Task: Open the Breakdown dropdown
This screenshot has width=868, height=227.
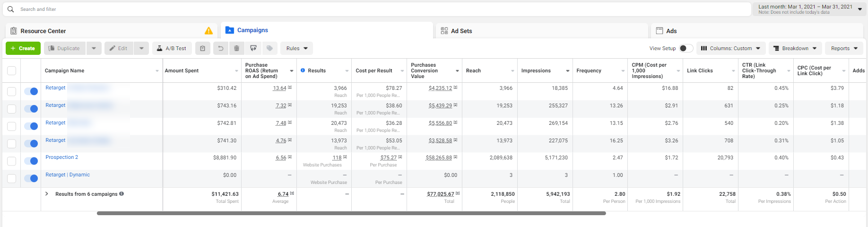Action: [795, 48]
